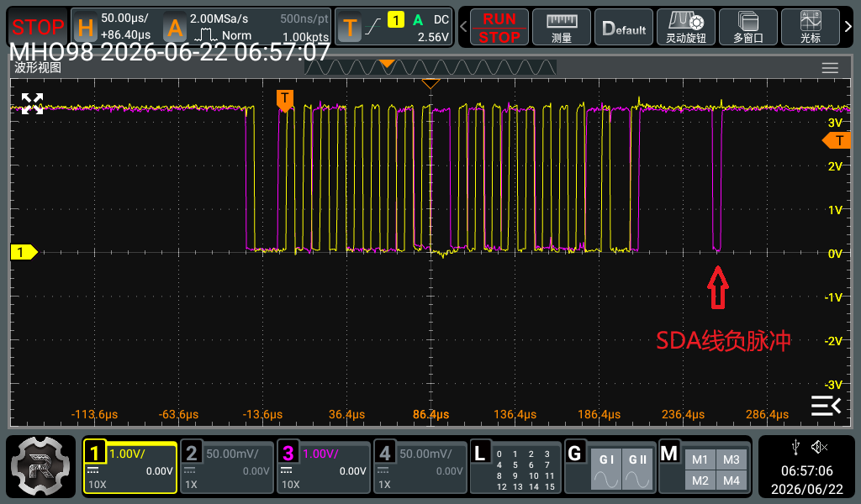Open the acquisition A settings menu
The width and height of the screenshot is (861, 504).
175,27
